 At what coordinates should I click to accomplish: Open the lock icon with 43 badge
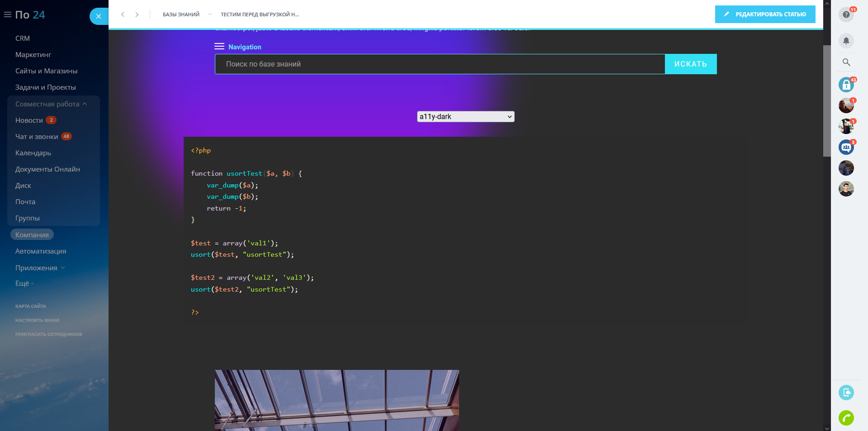tap(846, 85)
